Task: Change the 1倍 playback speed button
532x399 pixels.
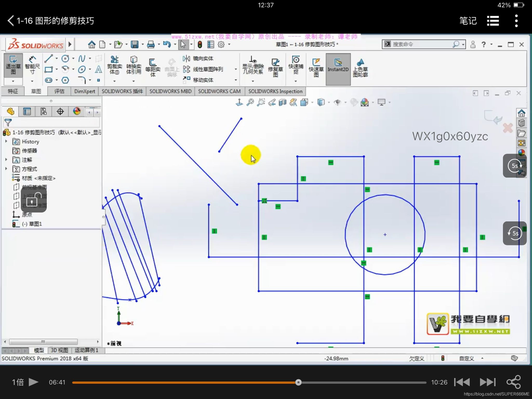Action: 18,382
